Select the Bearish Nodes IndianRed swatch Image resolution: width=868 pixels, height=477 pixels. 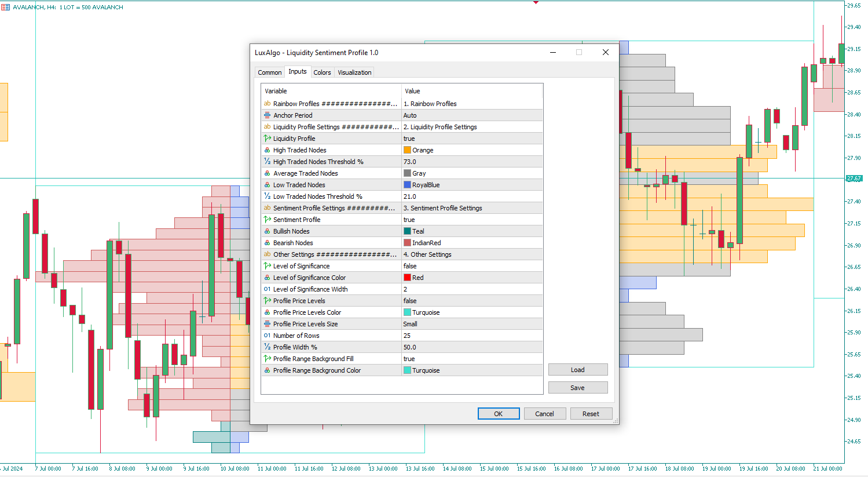408,243
